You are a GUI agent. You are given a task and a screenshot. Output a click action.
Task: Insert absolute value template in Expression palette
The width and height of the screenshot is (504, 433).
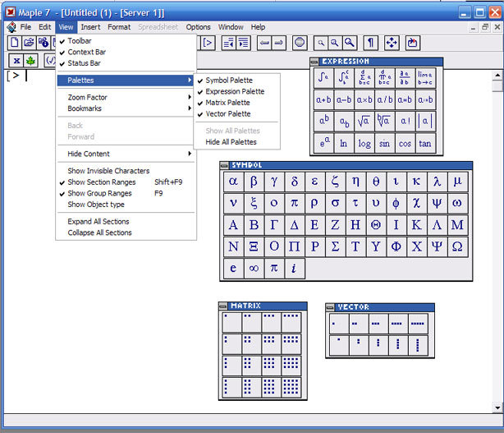coord(425,122)
